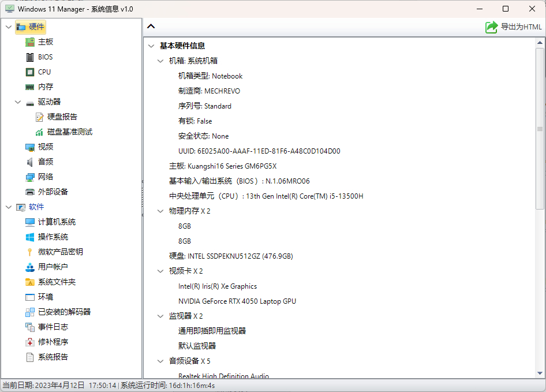Click the green export arrow icon
546x392 pixels.
coord(491,27)
